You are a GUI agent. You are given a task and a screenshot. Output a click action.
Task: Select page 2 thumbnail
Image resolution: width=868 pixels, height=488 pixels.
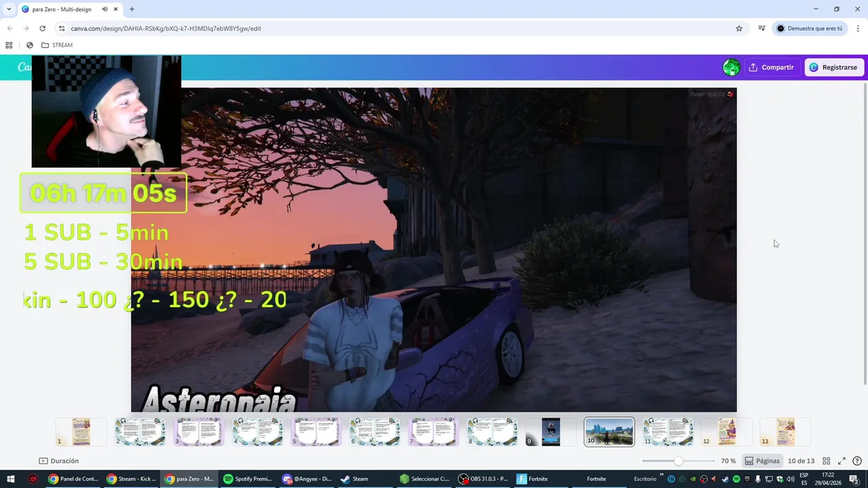(x=140, y=432)
